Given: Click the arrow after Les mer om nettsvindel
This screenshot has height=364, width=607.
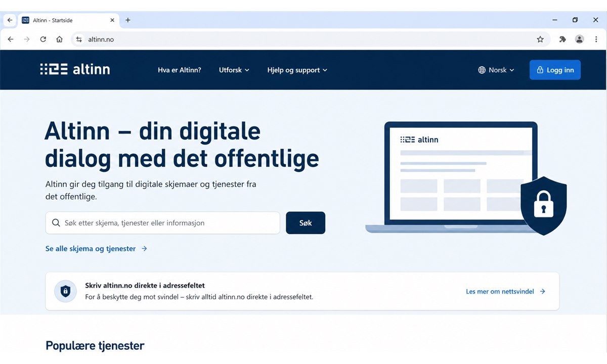Looking at the screenshot, I should tap(542, 291).
